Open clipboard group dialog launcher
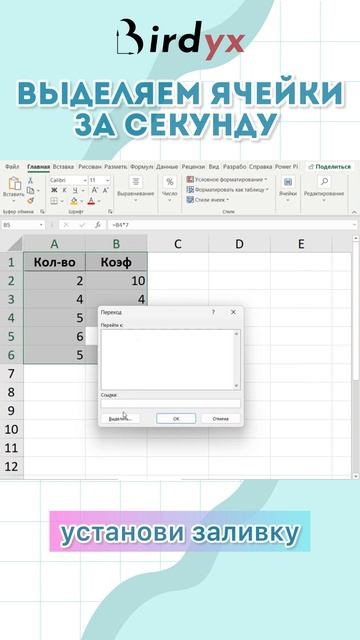The height and width of the screenshot is (640, 360). 42,211
